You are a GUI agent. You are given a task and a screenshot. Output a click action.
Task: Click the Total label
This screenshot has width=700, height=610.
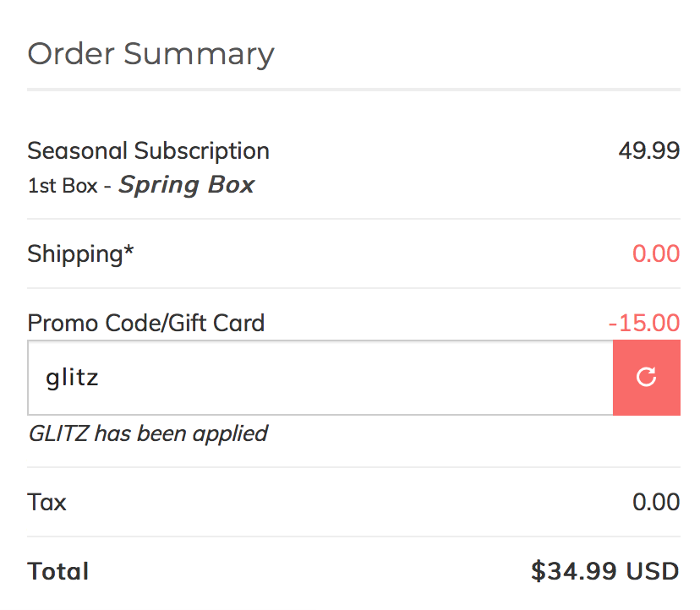coord(58,571)
